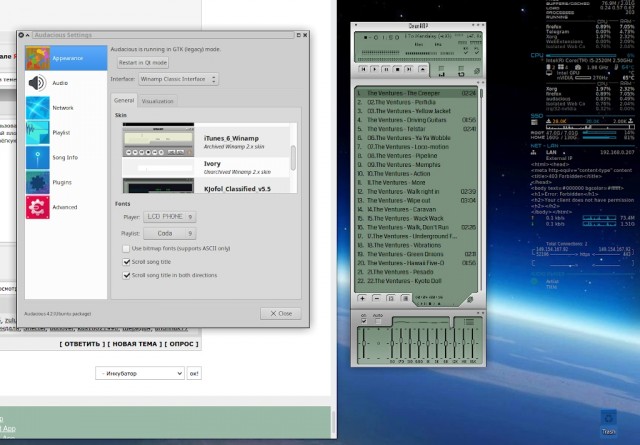Open Player font chooser 'LCD PHONE'
The height and width of the screenshot is (445, 640).
tap(169, 217)
